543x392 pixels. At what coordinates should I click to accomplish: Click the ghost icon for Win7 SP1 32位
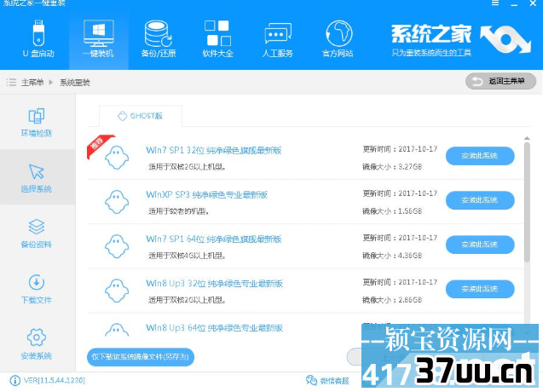point(117,158)
